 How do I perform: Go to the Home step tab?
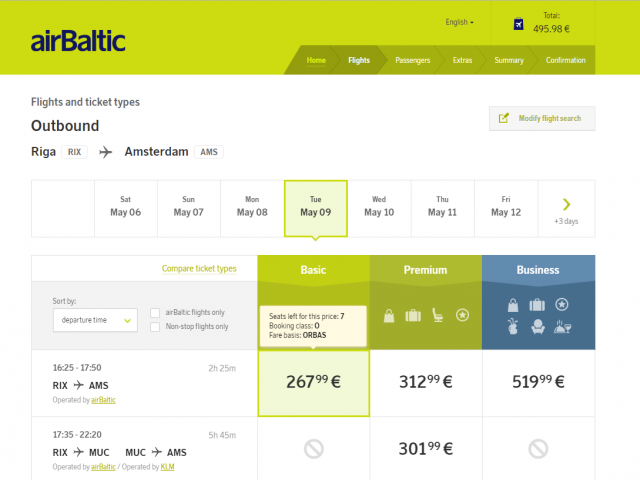coord(316,60)
